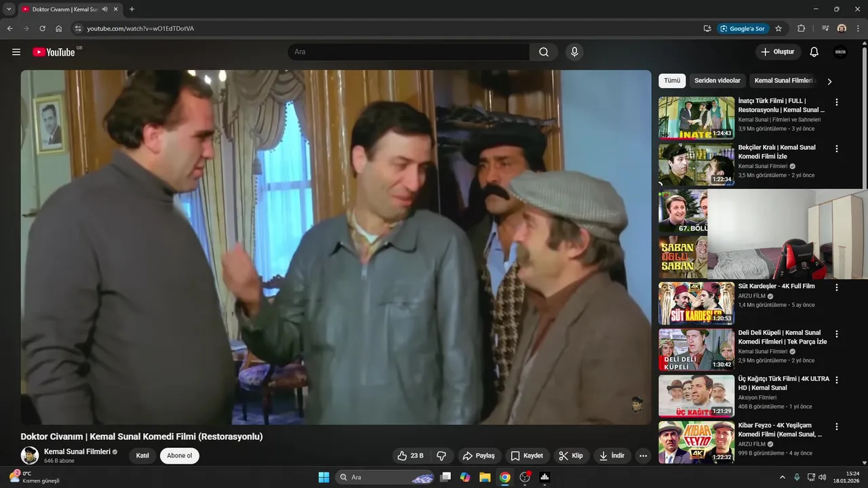Open a new Chrome tab
This screenshot has width=868, height=488.
(x=132, y=9)
